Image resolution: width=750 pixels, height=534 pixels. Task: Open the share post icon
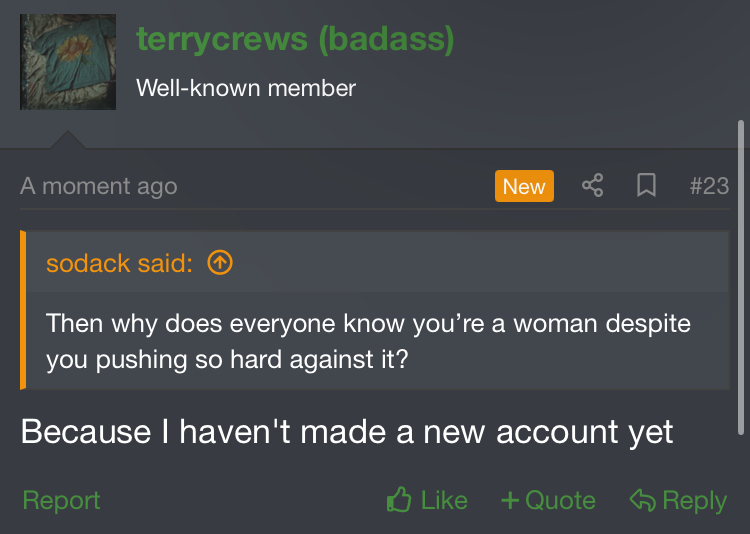[593, 186]
